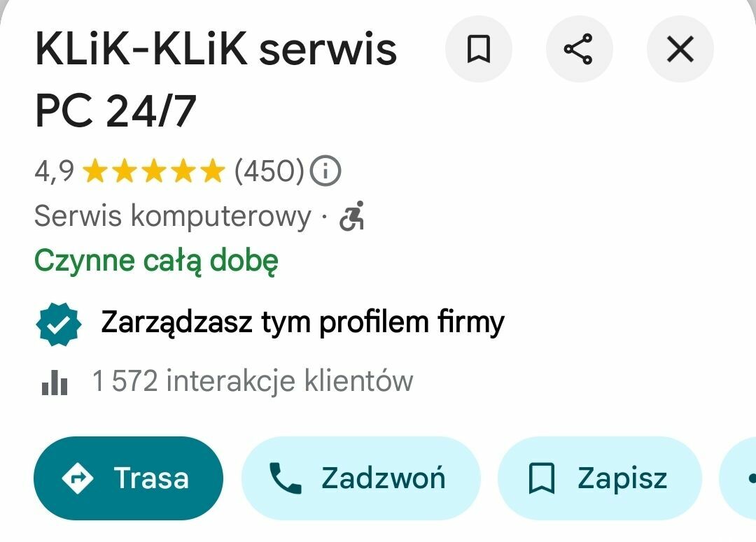This screenshot has height=542, width=756.
Task: Save the place using the Zapisz button
Action: tap(600, 478)
